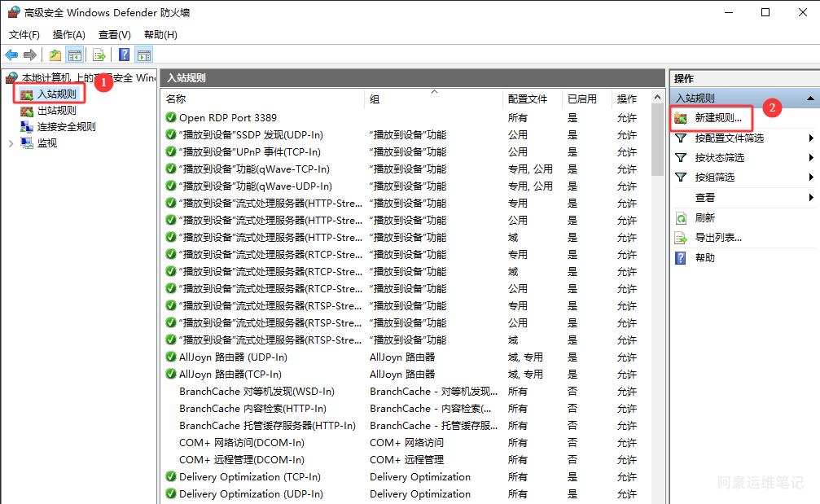820x504 pixels.
Task: Select rule “播放到设备”功能(qWave-TCP-In)
Action: (254, 169)
